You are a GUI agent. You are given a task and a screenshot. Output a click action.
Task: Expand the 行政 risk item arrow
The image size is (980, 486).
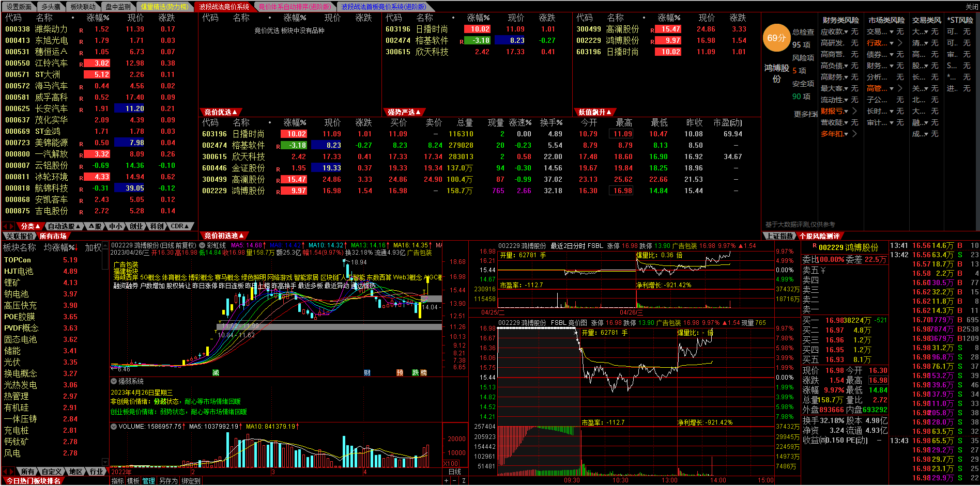(x=892, y=43)
